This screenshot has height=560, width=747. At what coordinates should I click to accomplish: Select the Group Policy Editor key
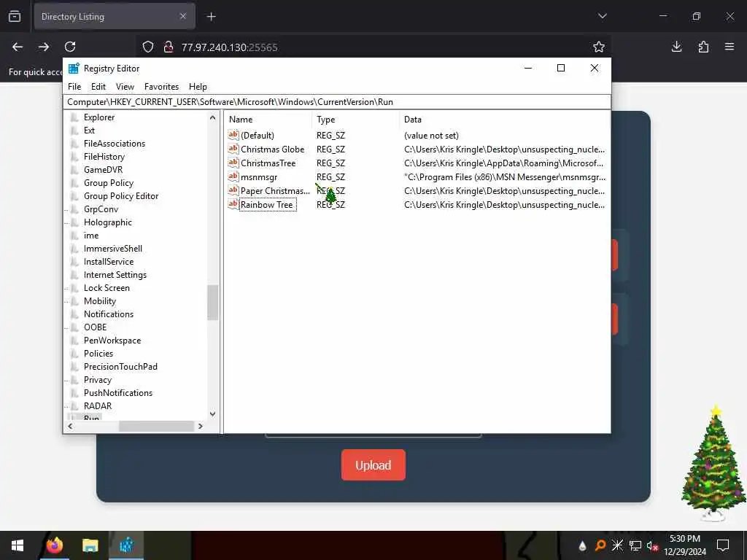point(121,195)
